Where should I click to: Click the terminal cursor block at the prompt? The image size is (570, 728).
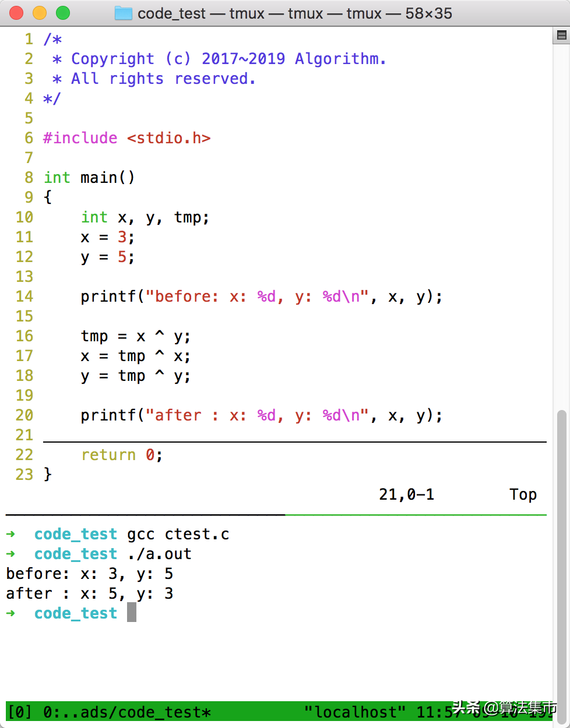[x=132, y=613]
